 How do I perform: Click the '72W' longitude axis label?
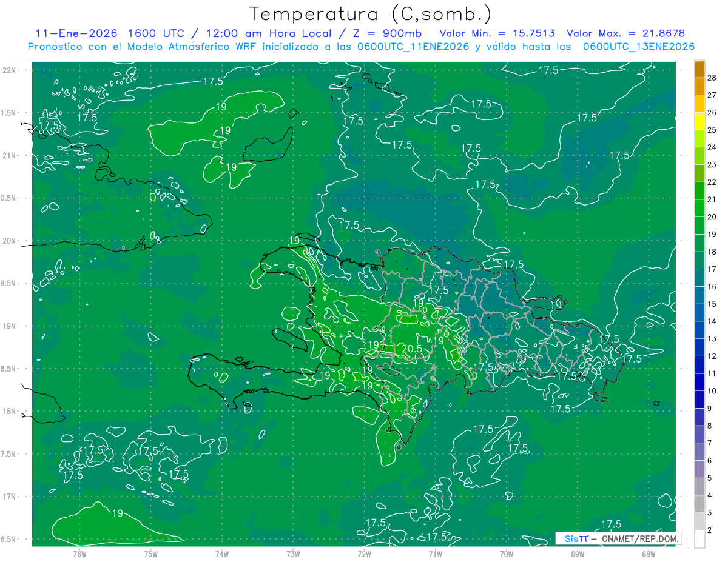(364, 554)
